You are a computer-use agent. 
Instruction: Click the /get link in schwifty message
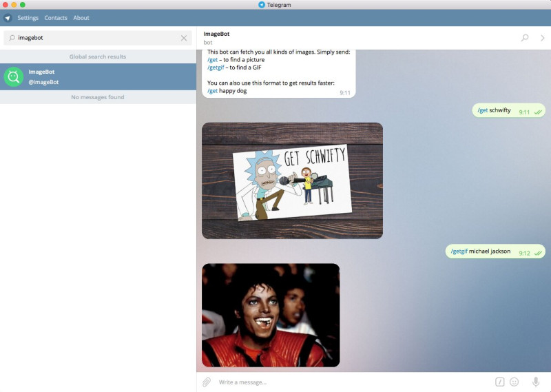[483, 110]
